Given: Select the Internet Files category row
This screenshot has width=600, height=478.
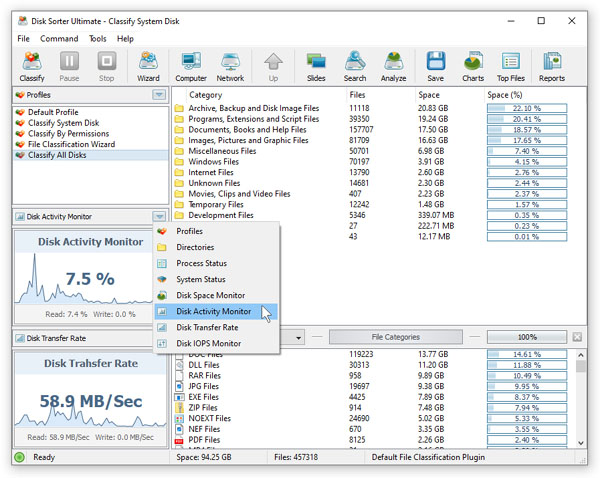Looking at the screenshot, I should click(x=370, y=173).
